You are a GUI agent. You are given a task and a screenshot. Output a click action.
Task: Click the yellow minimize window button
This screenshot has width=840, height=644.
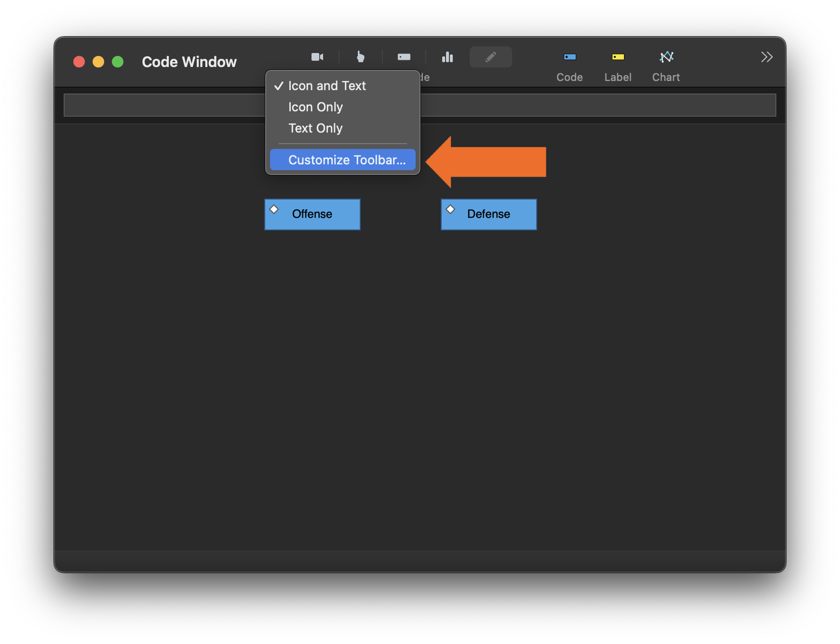[x=98, y=62]
